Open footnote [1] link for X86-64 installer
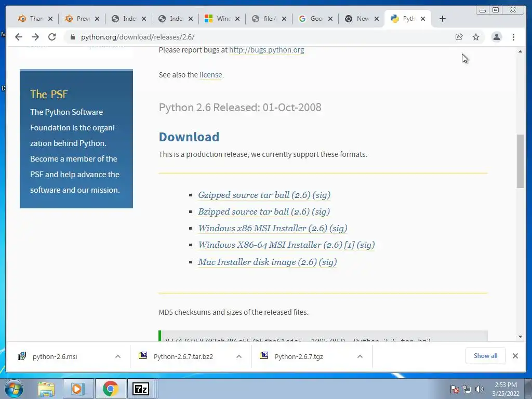The image size is (532, 399). tap(349, 245)
